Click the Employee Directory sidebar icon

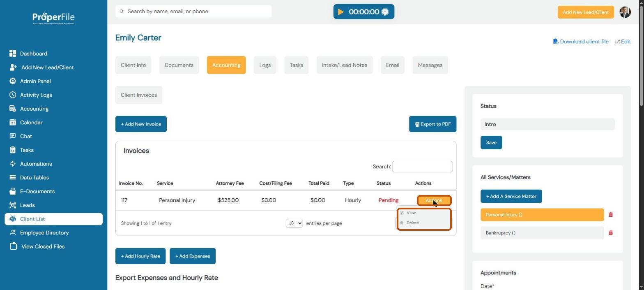pyautogui.click(x=13, y=232)
